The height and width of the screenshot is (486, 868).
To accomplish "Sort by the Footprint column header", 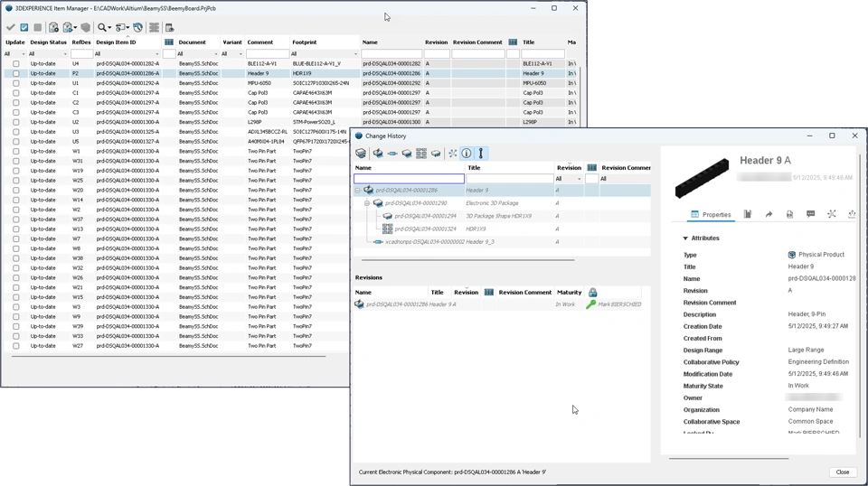I will point(305,42).
